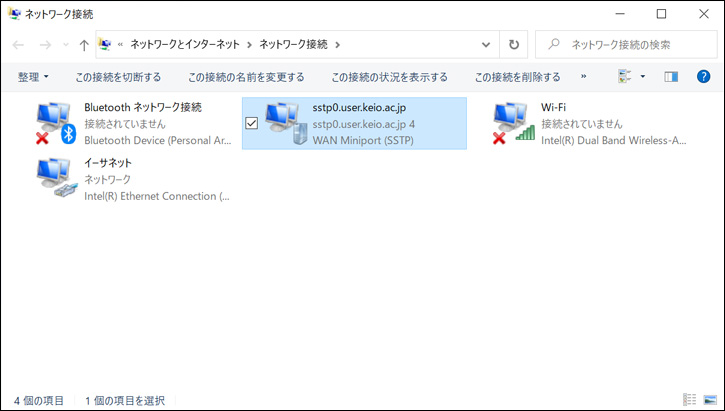The width and height of the screenshot is (725, 411).
Task: Select the イーサネット adapter icon
Action: point(55,178)
